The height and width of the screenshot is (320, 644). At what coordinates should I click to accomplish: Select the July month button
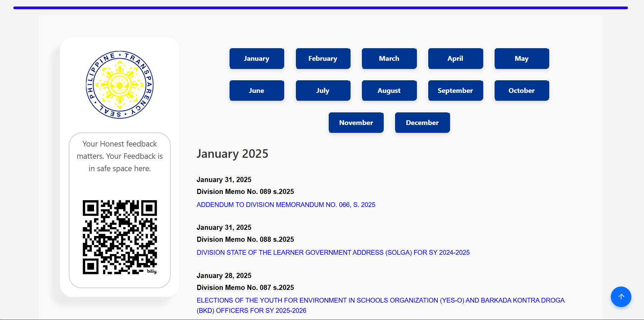coord(323,91)
